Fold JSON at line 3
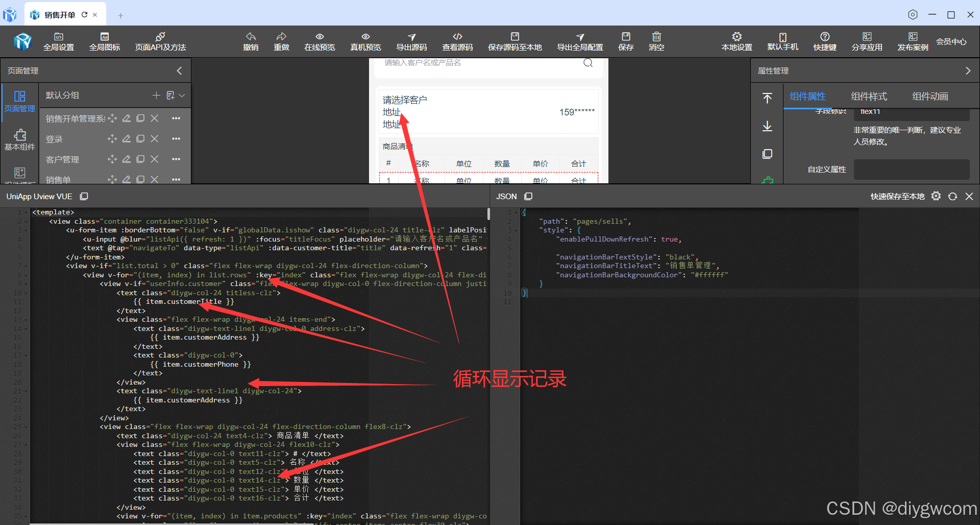 (x=516, y=230)
